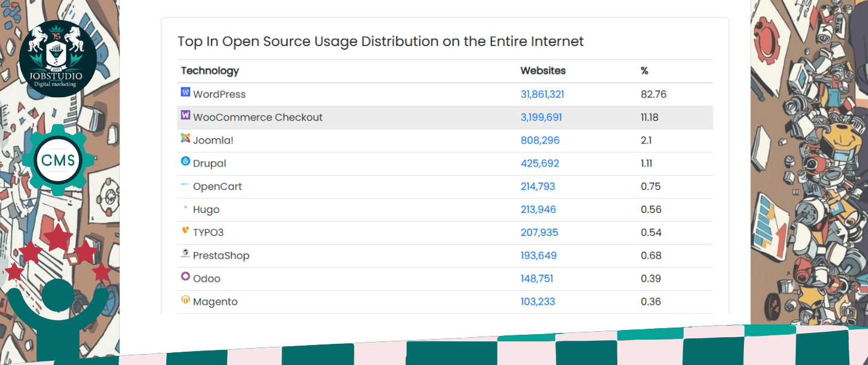Screen dimensions: 868x365
Task: Open OpenCart 214,793 websites link
Action: tap(538, 186)
